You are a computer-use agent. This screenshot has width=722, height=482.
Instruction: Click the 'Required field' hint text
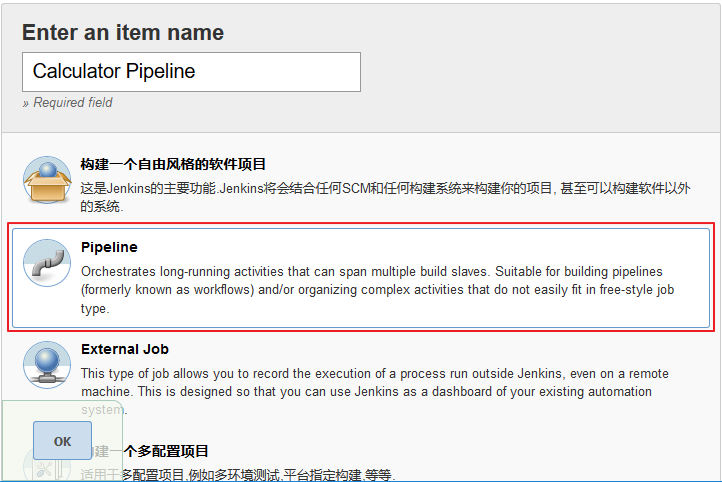(68, 102)
